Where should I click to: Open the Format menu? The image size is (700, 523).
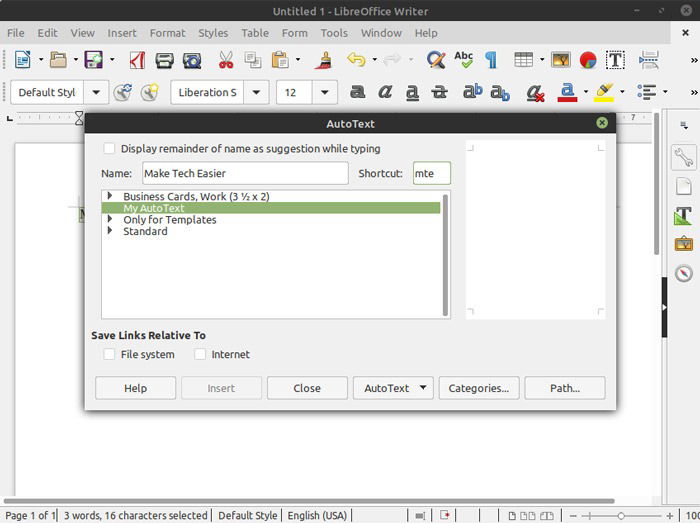tap(167, 33)
